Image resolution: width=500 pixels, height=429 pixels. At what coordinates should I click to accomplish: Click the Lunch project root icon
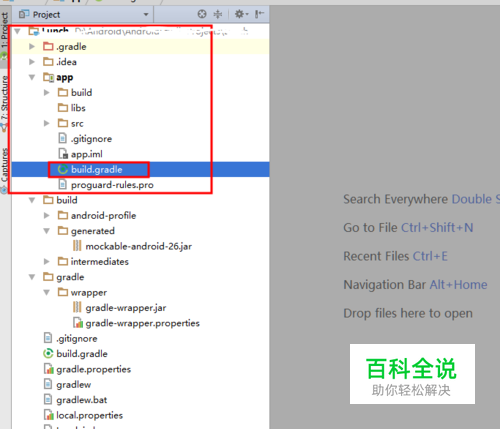[x=34, y=32]
